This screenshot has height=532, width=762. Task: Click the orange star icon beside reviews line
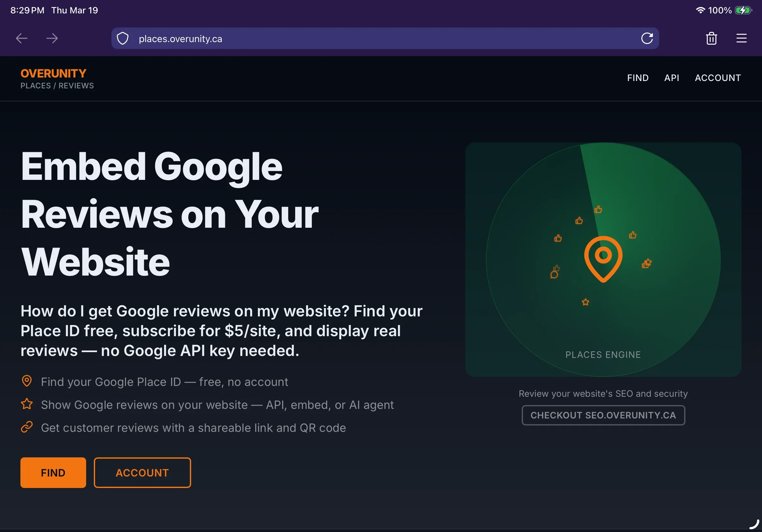pyautogui.click(x=27, y=404)
